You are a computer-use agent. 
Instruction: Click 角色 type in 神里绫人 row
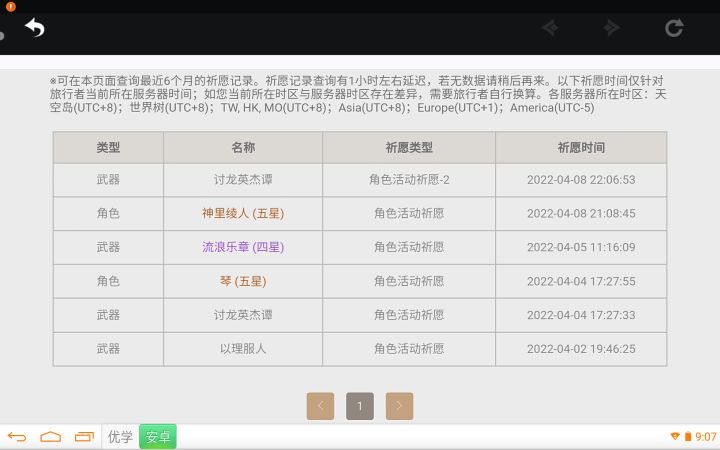108,214
